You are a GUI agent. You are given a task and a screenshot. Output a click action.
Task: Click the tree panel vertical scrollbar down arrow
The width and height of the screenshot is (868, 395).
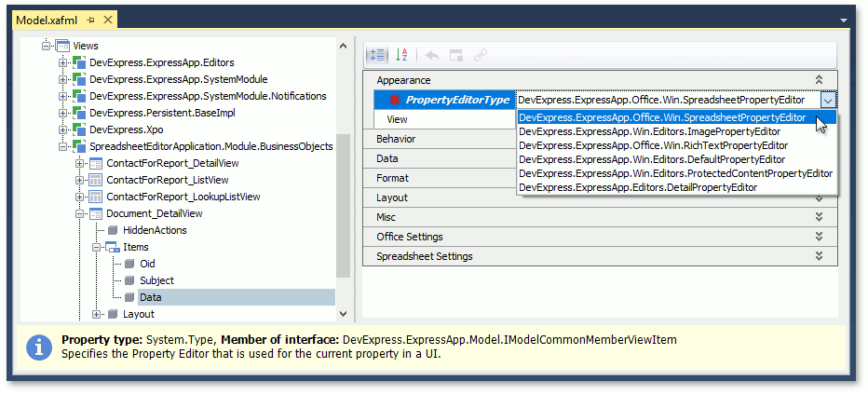[x=343, y=315]
